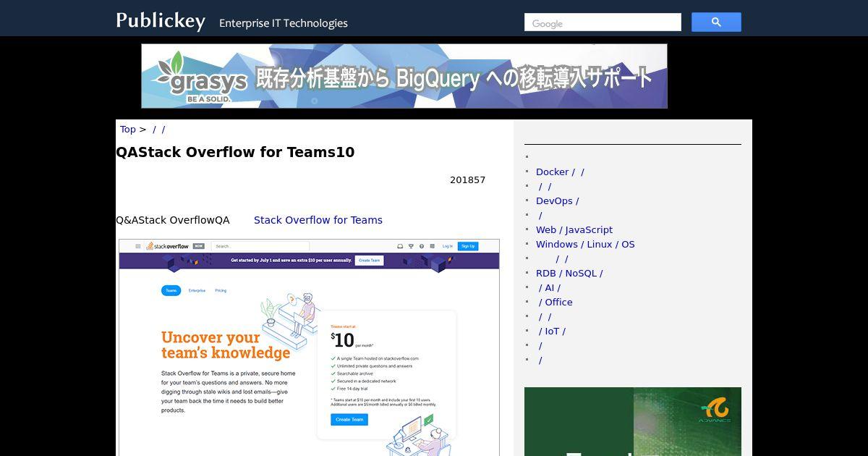Open the Stack Overflow for Teams link
The width and height of the screenshot is (868, 456).
click(318, 220)
